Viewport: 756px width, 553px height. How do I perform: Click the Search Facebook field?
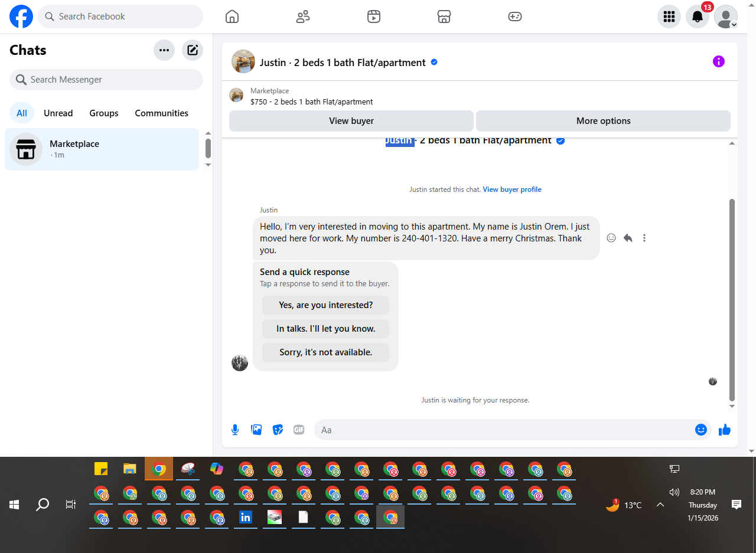pos(120,17)
